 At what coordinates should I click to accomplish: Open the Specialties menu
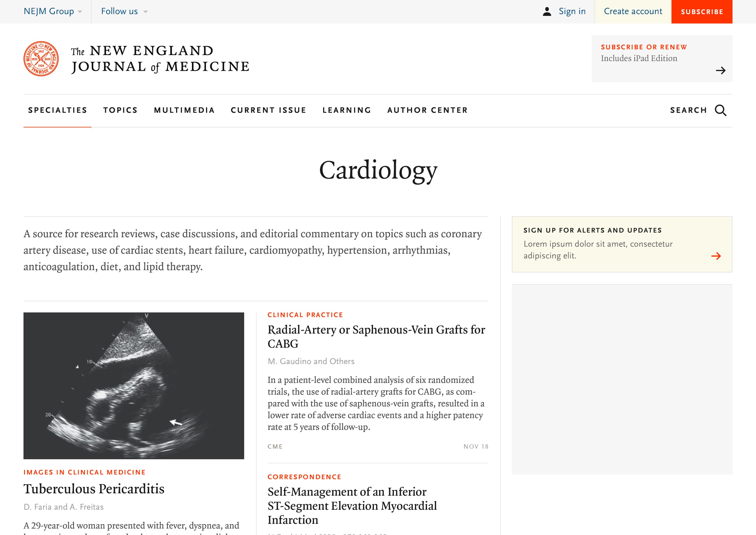click(58, 110)
